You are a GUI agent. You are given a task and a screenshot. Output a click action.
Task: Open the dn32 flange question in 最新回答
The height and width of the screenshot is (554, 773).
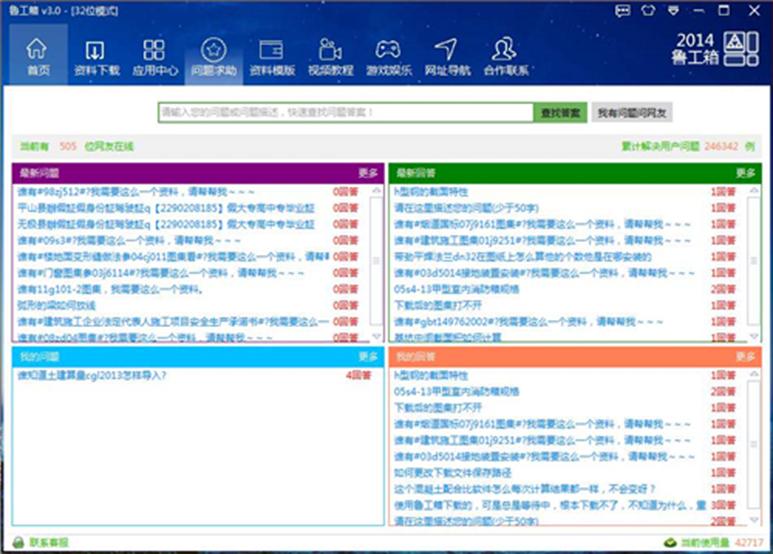(x=523, y=257)
